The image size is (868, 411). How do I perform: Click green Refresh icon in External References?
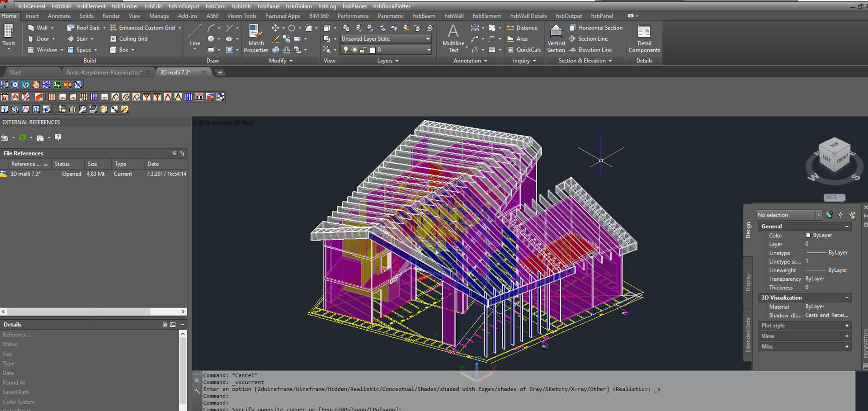(22, 137)
